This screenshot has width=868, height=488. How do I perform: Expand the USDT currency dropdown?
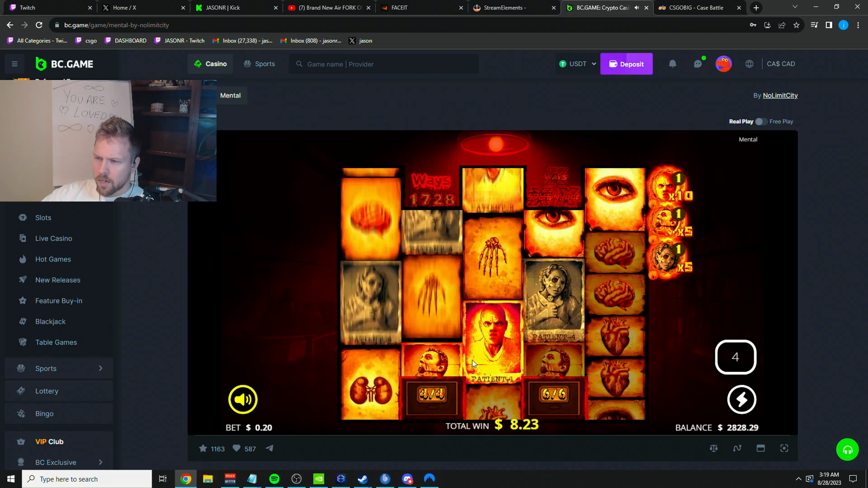[x=578, y=64]
